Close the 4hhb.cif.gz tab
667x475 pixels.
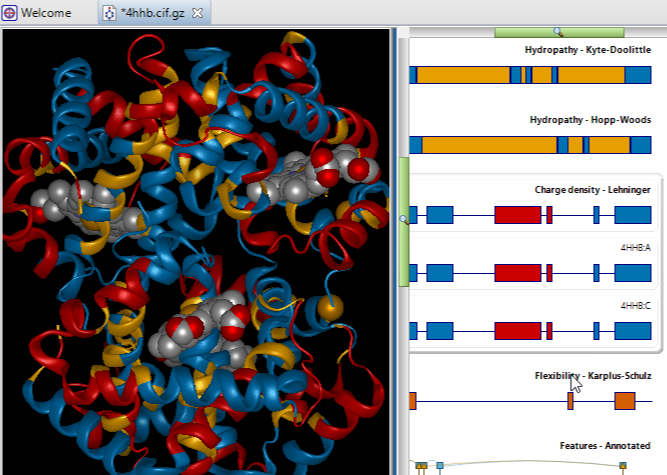197,13
